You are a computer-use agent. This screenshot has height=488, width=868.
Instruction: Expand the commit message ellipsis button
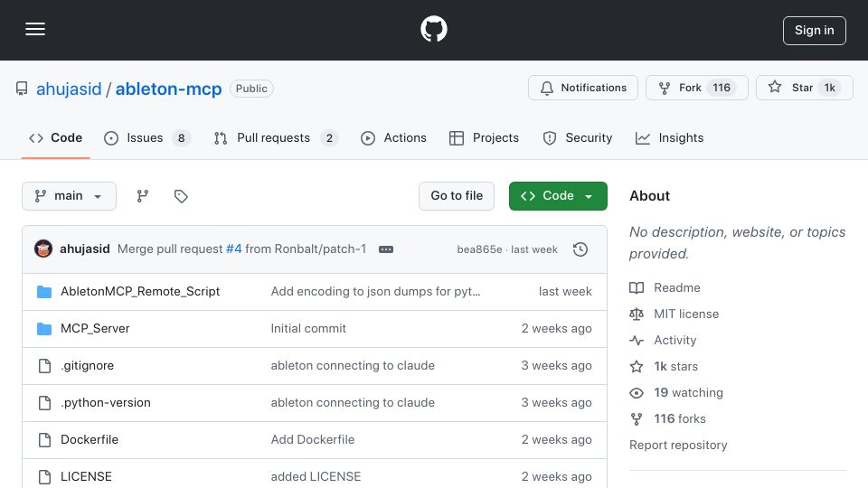click(386, 249)
